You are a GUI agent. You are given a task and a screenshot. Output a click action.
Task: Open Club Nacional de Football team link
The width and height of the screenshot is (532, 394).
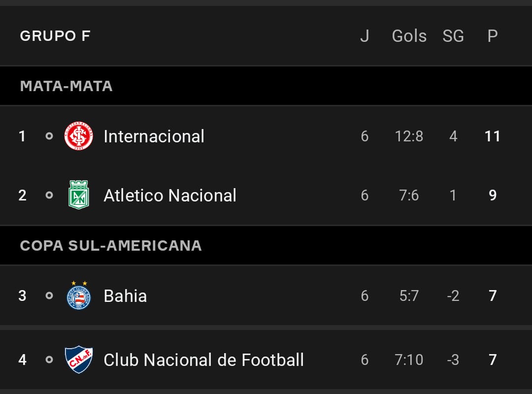click(x=203, y=360)
